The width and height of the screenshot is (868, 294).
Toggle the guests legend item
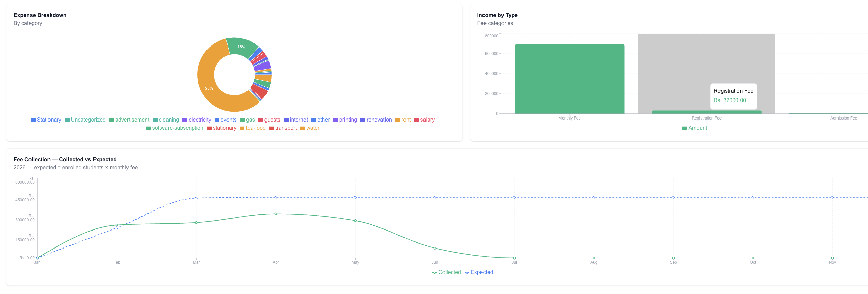(x=269, y=120)
